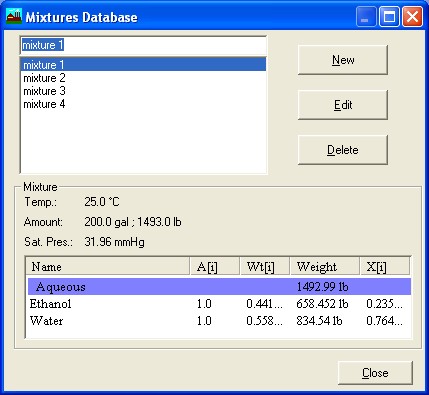Click the 834.54 lb weight cell
The width and height of the screenshot is (429, 395).
pos(319,321)
